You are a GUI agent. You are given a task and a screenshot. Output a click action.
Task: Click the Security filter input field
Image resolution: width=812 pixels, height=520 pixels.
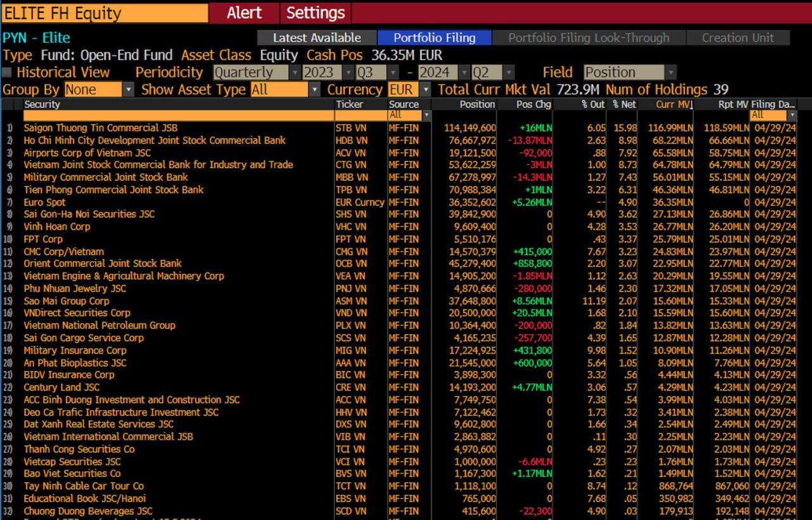[178, 115]
